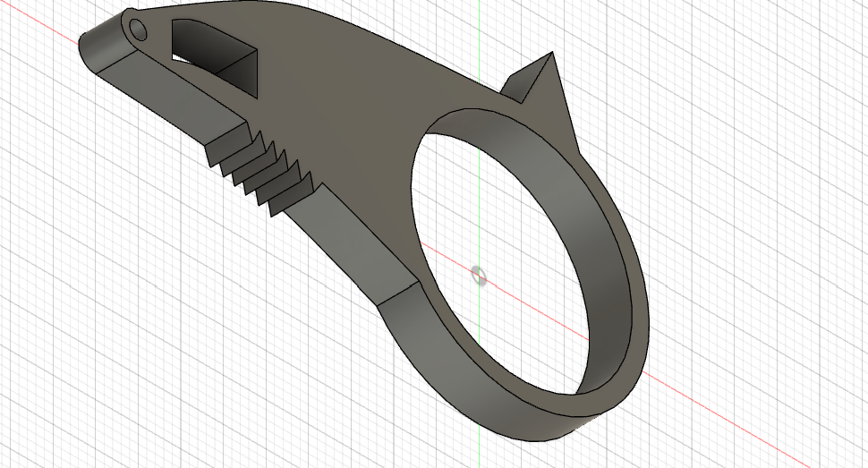Select the small circular hole at model tip
The height and width of the screenshot is (468, 868).
[x=138, y=30]
